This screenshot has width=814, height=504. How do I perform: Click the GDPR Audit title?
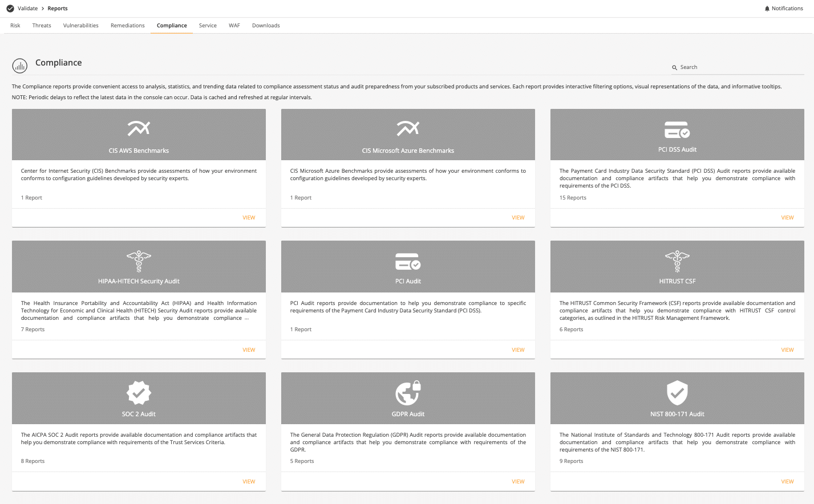click(408, 414)
